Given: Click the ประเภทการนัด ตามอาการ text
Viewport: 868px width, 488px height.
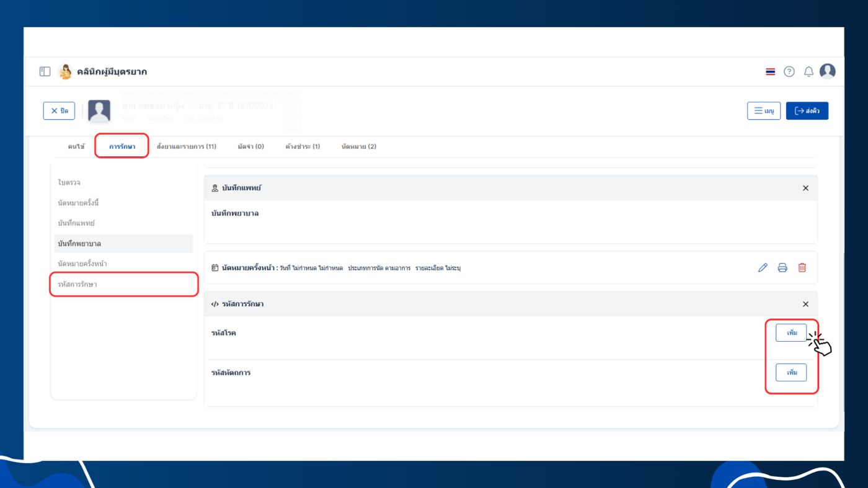Looking at the screenshot, I should 379,268.
